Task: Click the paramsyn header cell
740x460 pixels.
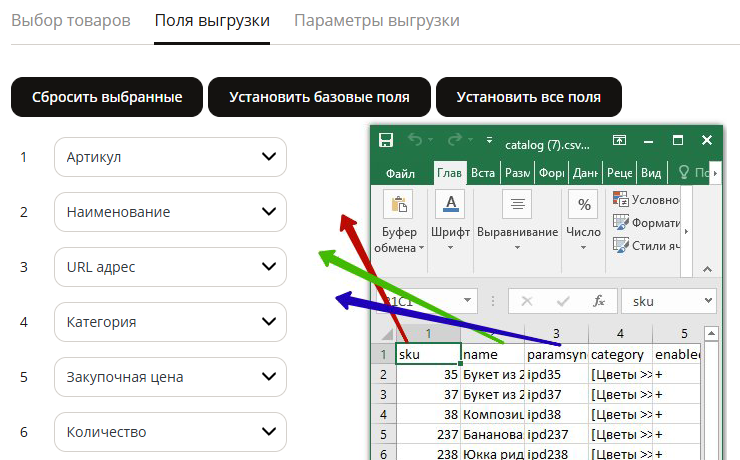Action: pyautogui.click(x=556, y=354)
